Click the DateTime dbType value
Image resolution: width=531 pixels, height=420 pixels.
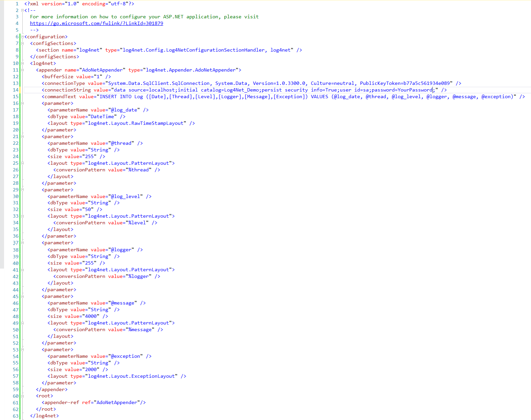click(102, 116)
